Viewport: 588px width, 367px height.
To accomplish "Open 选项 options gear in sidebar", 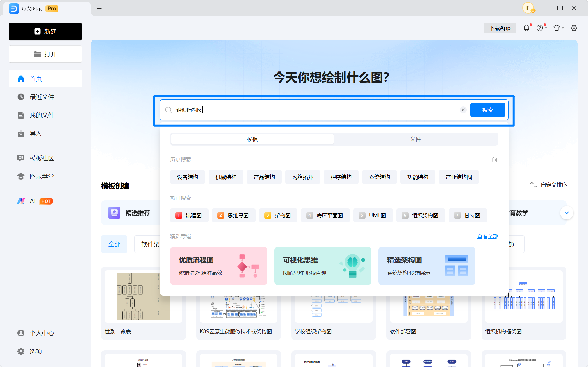I will point(45,351).
